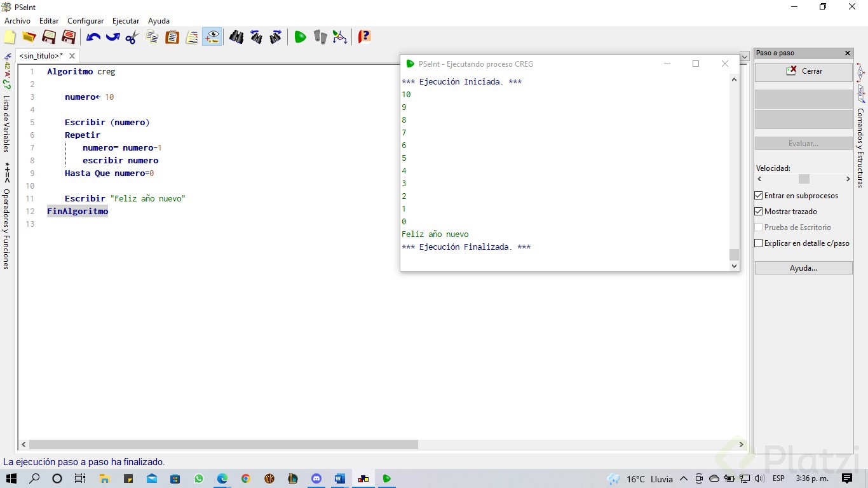This screenshot has height=488, width=868.
Task: Click the Repetir keyword in the editor
Action: point(83,135)
